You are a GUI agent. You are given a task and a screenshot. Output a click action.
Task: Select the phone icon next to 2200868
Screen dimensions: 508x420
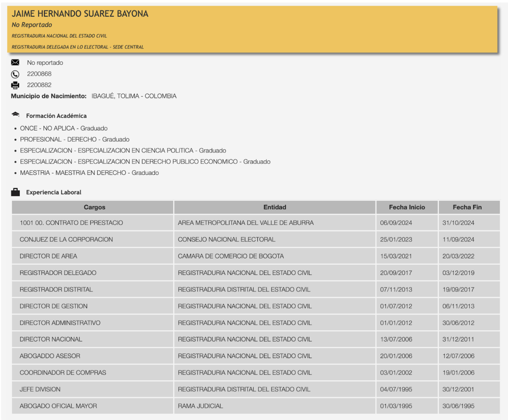pyautogui.click(x=15, y=74)
